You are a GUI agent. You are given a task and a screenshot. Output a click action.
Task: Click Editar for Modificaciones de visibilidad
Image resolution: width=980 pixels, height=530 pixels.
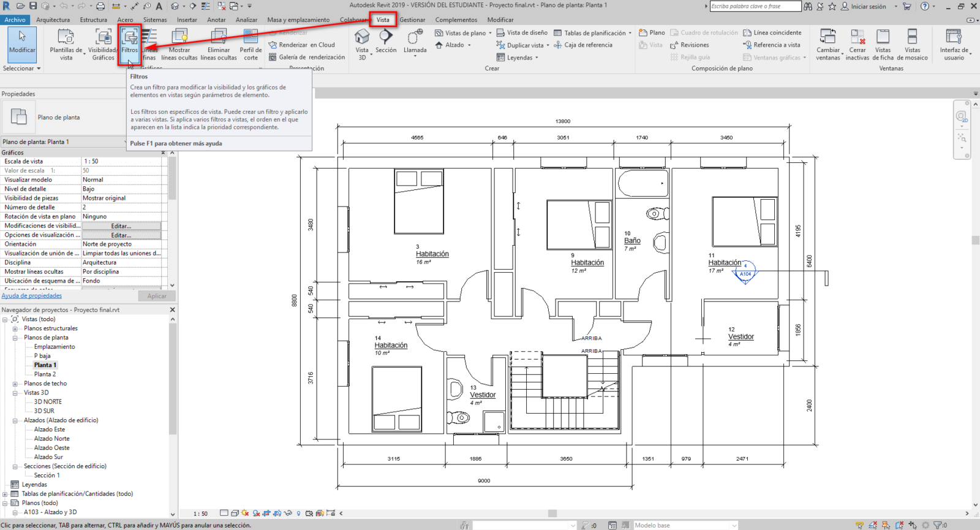pyautogui.click(x=121, y=226)
